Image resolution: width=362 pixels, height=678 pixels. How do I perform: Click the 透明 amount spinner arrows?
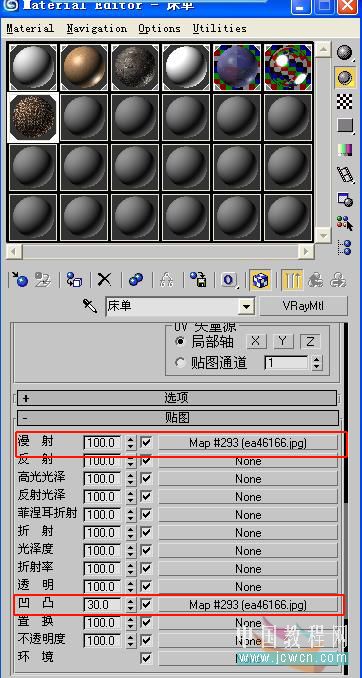tap(131, 586)
